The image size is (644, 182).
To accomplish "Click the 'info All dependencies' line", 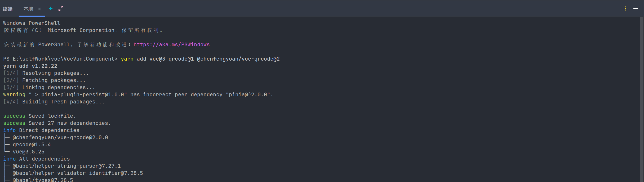I will 37,159.
